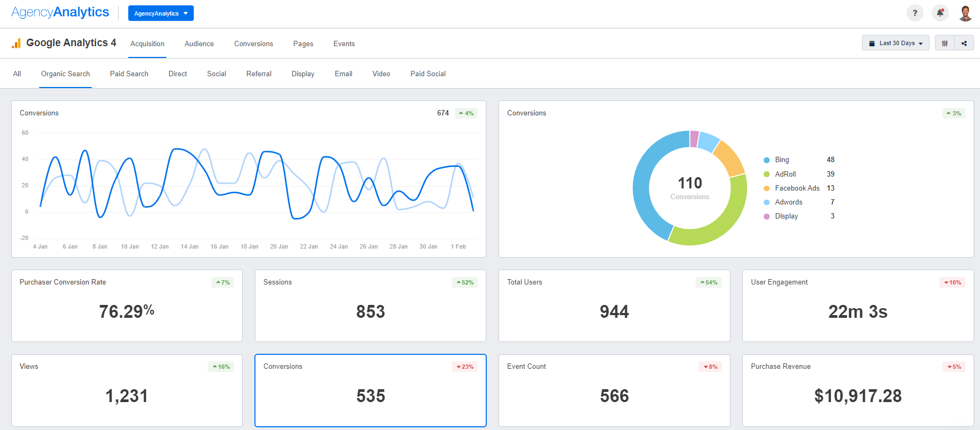This screenshot has width=980, height=430.
Task: Click the red 23% change badge on Conversions
Action: [465, 367]
